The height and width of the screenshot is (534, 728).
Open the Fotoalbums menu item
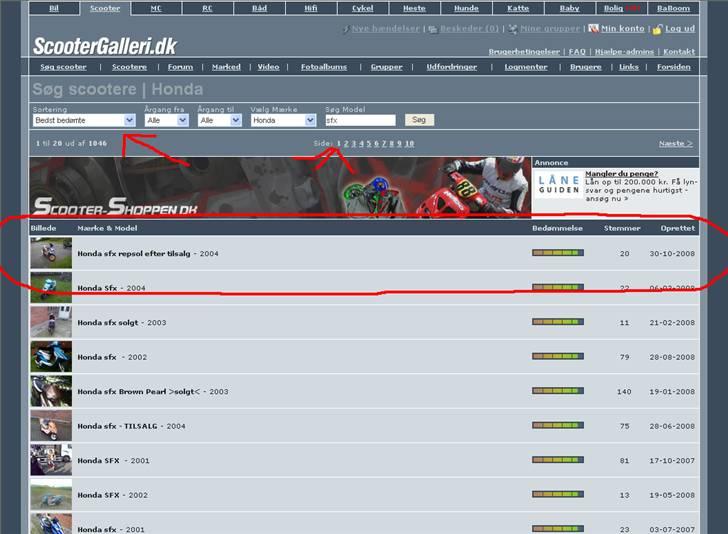[x=323, y=67]
